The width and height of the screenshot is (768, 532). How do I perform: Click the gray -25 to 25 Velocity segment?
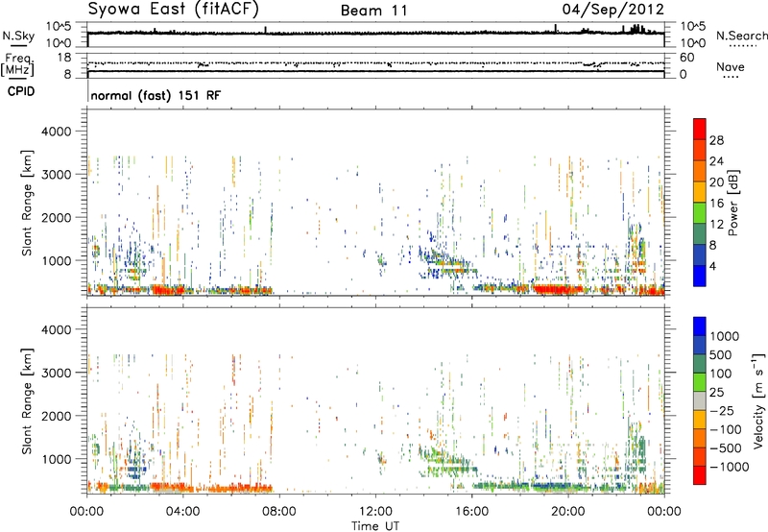[700, 400]
